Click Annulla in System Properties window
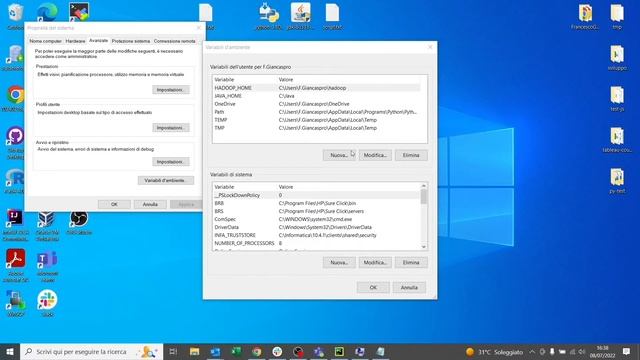The image size is (640, 360). (150, 204)
